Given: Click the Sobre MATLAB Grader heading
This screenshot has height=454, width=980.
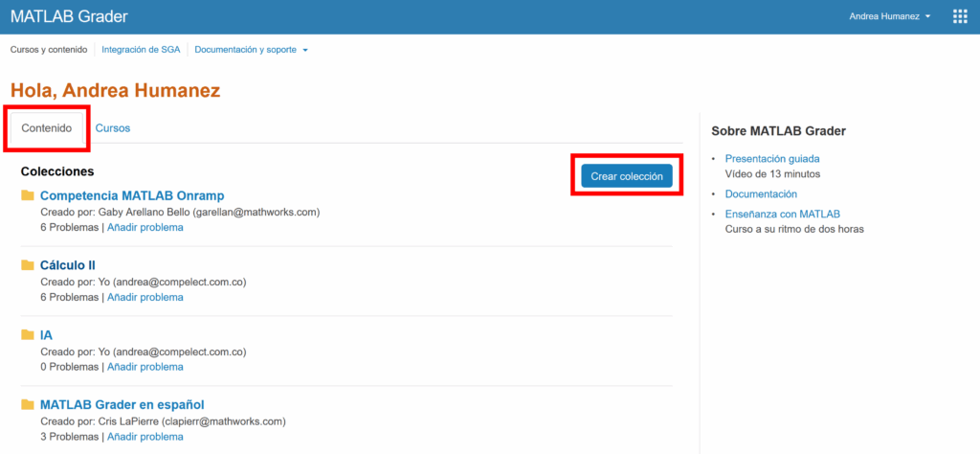Looking at the screenshot, I should (778, 131).
